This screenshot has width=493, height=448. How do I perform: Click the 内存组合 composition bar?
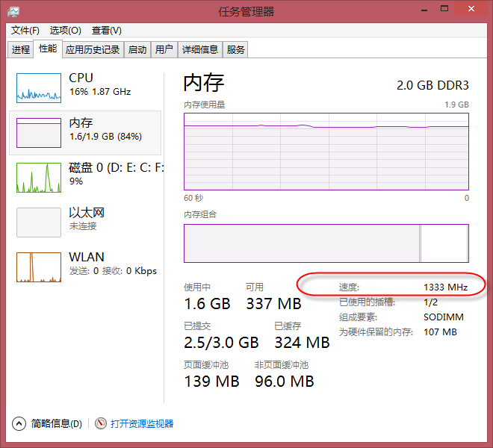326,243
